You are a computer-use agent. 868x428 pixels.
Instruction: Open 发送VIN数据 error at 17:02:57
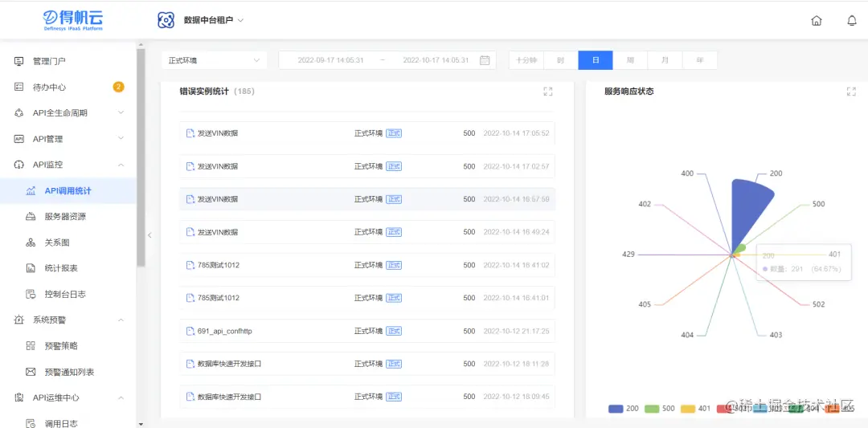[367, 166]
